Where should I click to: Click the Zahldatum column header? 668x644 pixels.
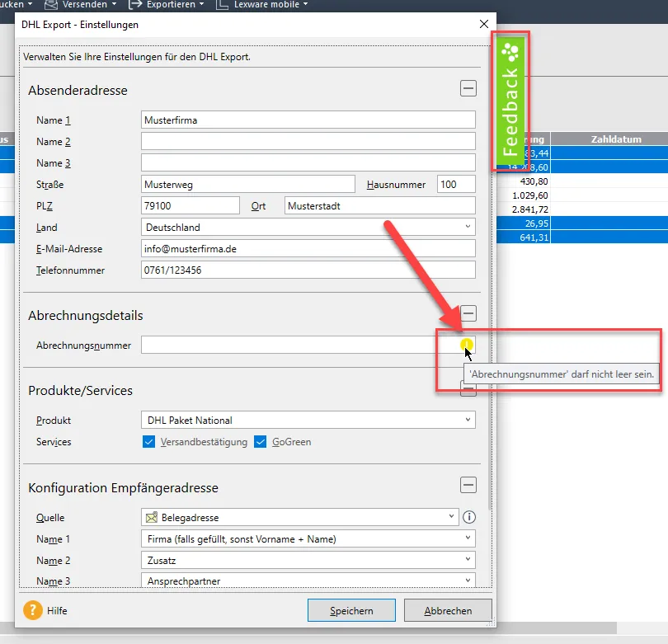[615, 139]
